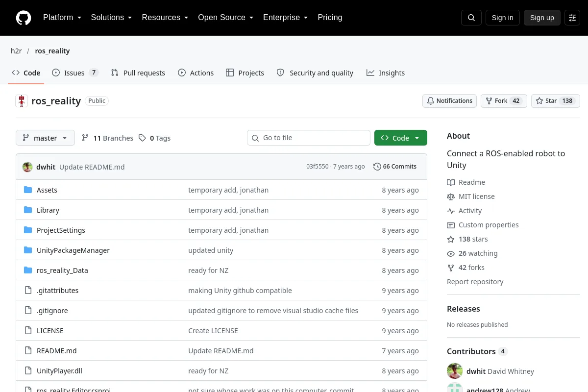Expand the Resources menu
Viewport: 588px width, 392px height.
tap(165, 18)
